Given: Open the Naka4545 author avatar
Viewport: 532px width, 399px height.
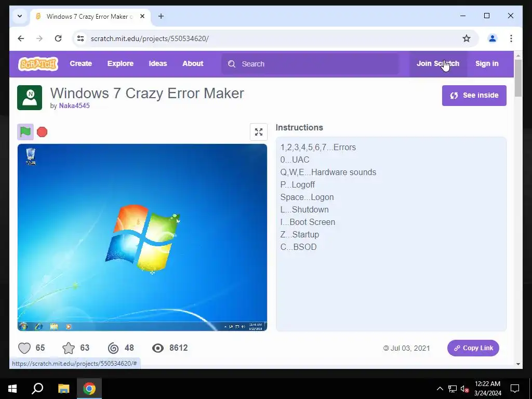Looking at the screenshot, I should coord(30,98).
